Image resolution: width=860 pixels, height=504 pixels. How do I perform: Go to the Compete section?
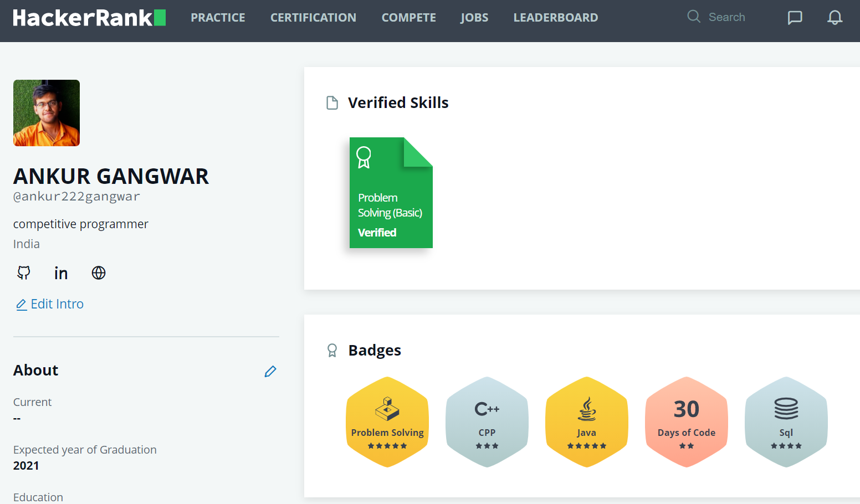408,18
